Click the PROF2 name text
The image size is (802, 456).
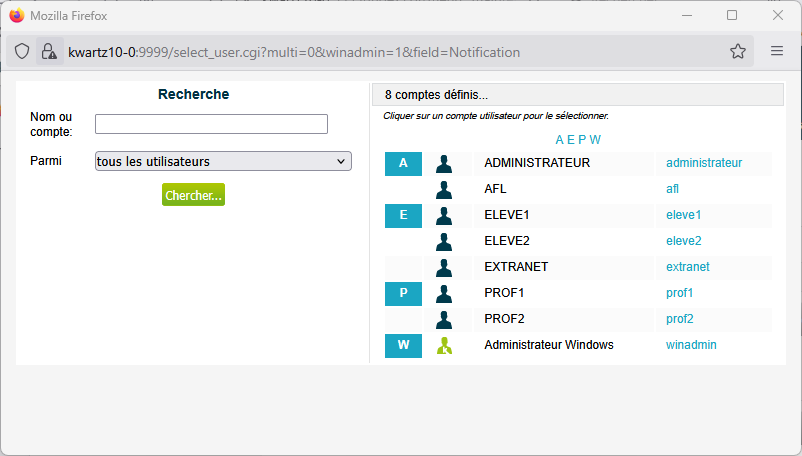click(504, 320)
